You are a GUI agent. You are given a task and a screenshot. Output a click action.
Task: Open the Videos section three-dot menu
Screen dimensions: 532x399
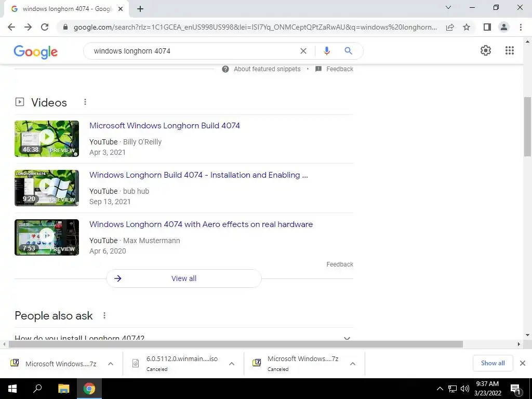coord(85,102)
